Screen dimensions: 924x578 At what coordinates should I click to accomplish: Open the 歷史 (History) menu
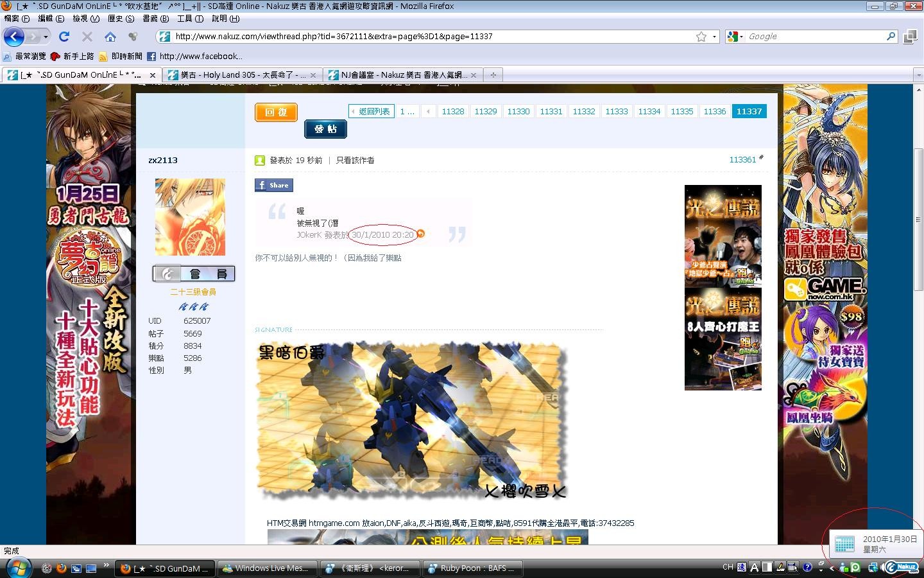click(121, 19)
